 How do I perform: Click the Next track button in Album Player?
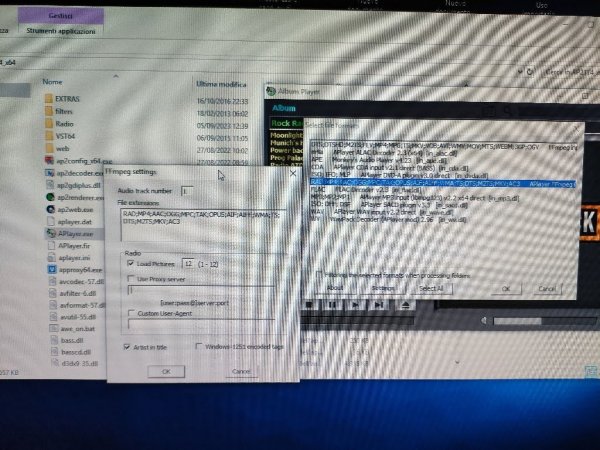[x=379, y=305]
